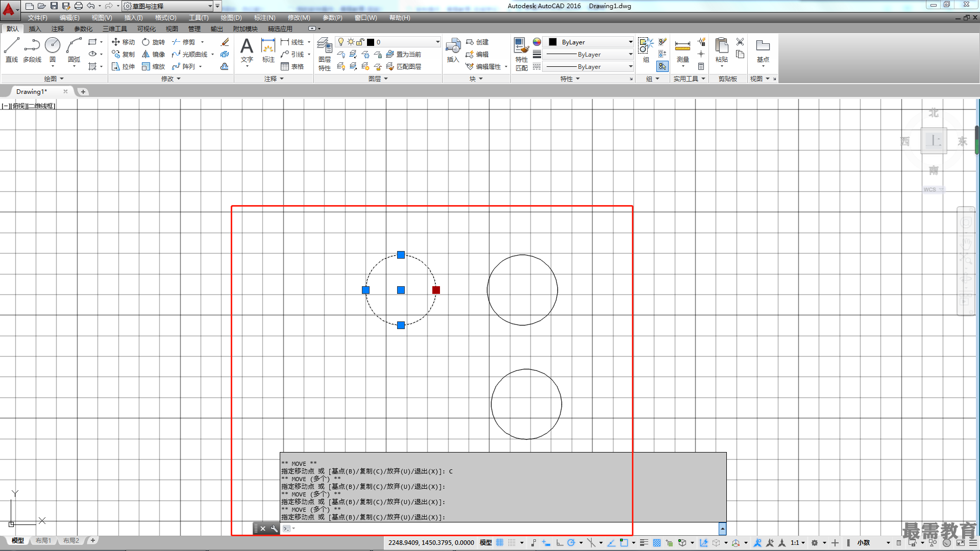Viewport: 980px width, 551px height.
Task: Select the Circle (圆) tool
Action: [x=53, y=49]
